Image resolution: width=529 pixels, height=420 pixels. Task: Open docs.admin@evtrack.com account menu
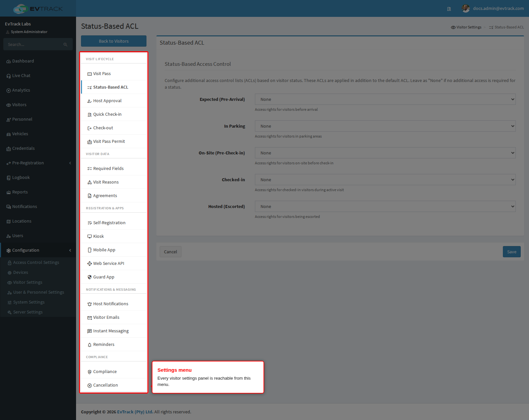click(x=493, y=9)
